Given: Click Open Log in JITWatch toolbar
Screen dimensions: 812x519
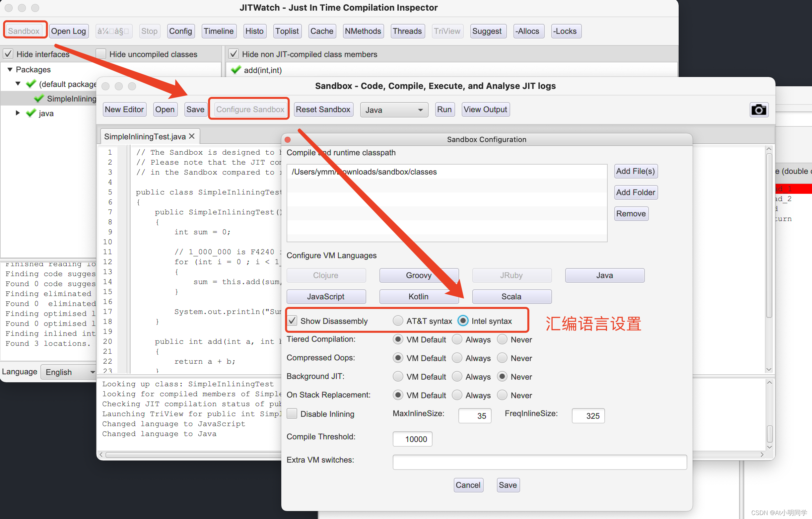Looking at the screenshot, I should point(68,31).
